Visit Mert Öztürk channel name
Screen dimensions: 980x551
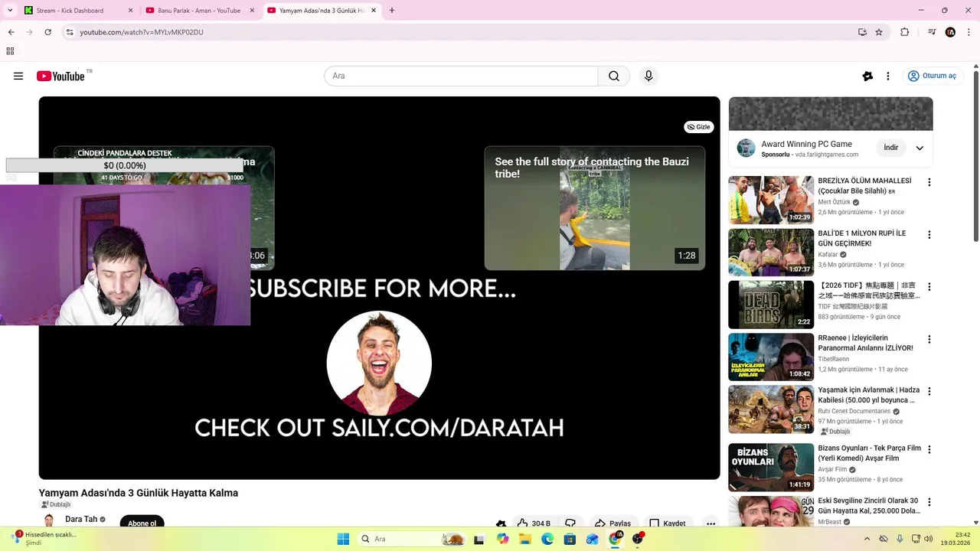pos(834,202)
